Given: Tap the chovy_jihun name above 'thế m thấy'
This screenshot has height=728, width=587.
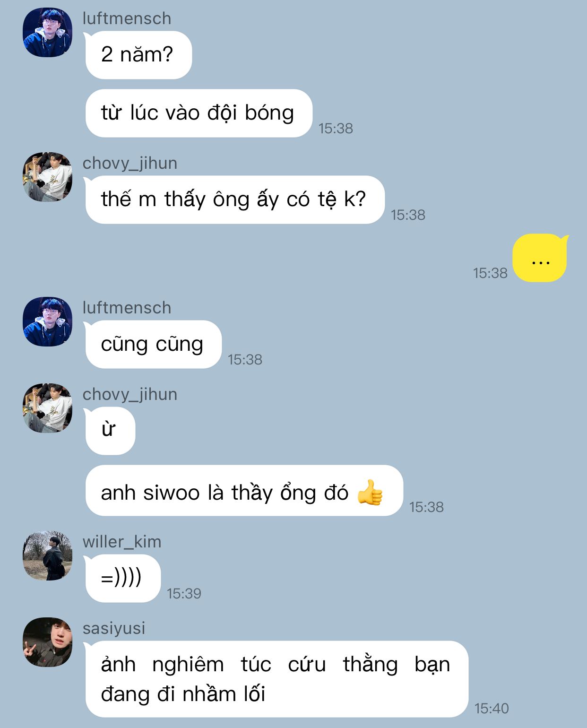Looking at the screenshot, I should pyautogui.click(x=130, y=163).
